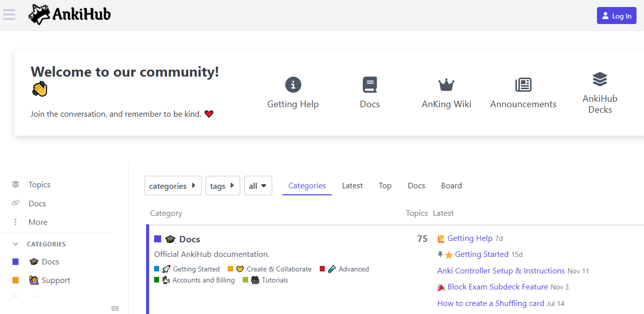Open How to create a Shuffling card
Viewport: 644px width, 314px height.
click(491, 303)
